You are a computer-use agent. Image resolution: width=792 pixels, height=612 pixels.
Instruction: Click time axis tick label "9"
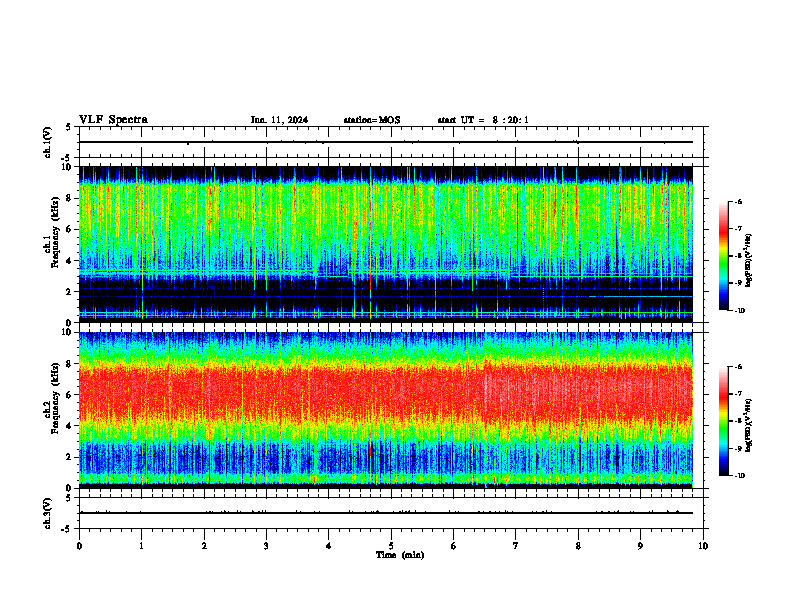click(640, 546)
